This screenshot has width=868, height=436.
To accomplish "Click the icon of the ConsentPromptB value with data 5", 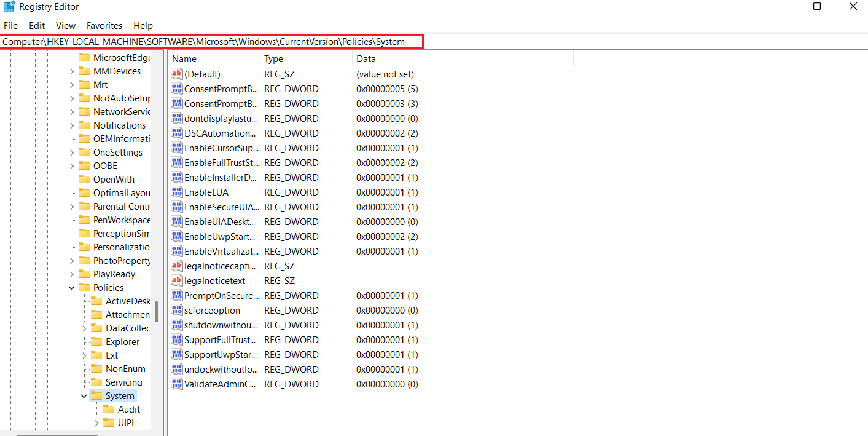I will (177, 89).
